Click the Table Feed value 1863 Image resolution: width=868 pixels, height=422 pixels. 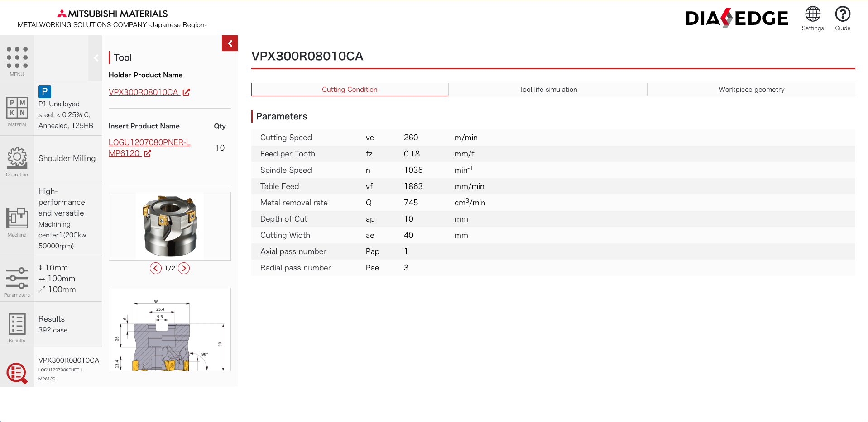[413, 186]
